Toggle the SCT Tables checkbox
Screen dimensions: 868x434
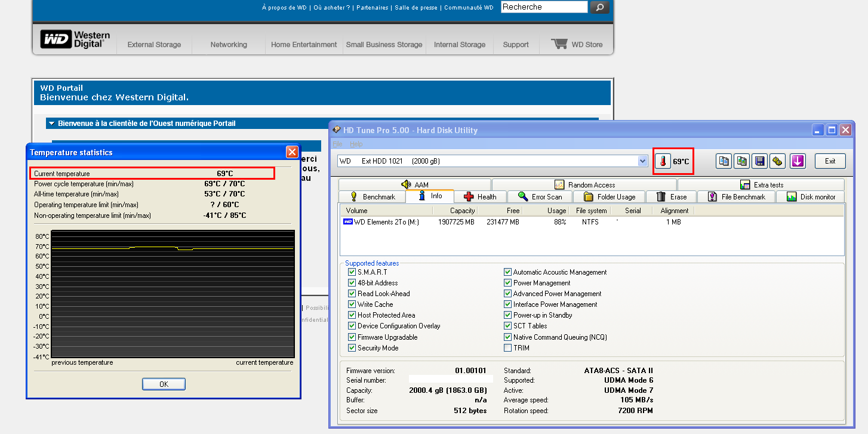click(507, 326)
